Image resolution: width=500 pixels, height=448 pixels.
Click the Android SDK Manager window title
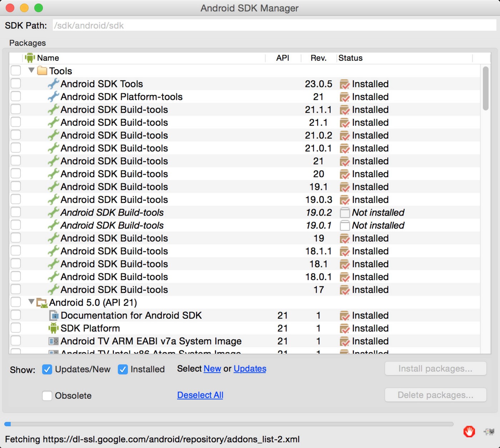pyautogui.click(x=249, y=8)
